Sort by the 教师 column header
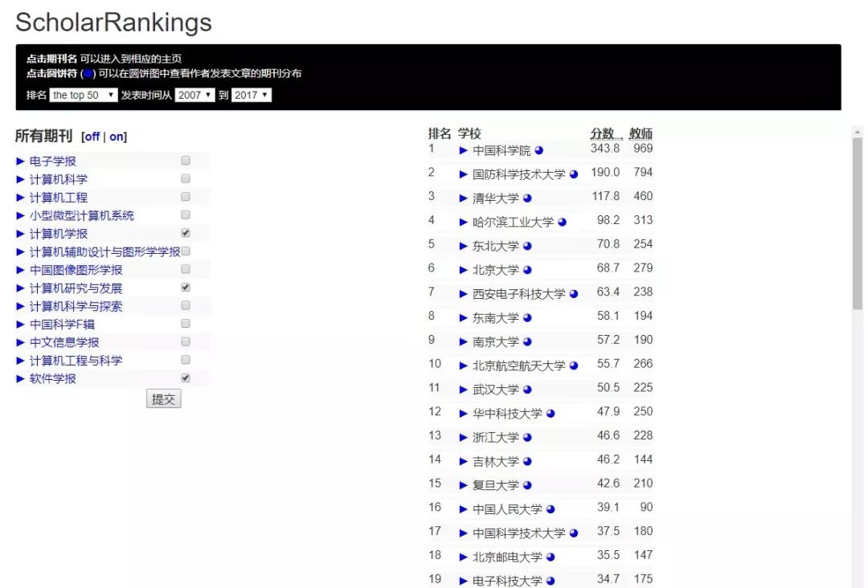This screenshot has width=868, height=588. [x=641, y=133]
